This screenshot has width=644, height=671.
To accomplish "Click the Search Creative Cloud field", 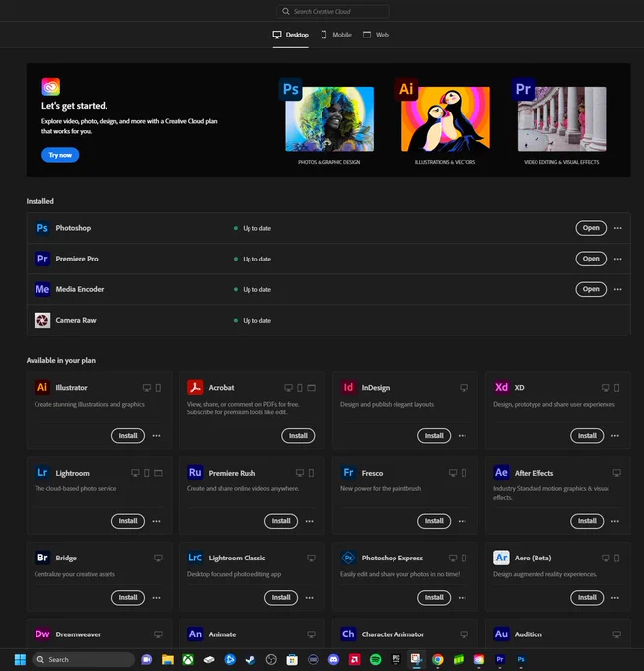I will click(332, 12).
